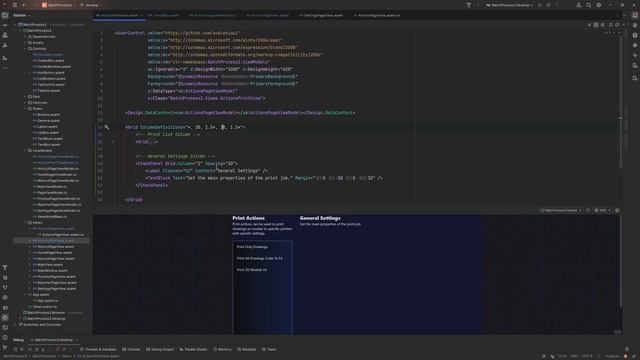Click the error indicator in status bar

(x=625, y=356)
